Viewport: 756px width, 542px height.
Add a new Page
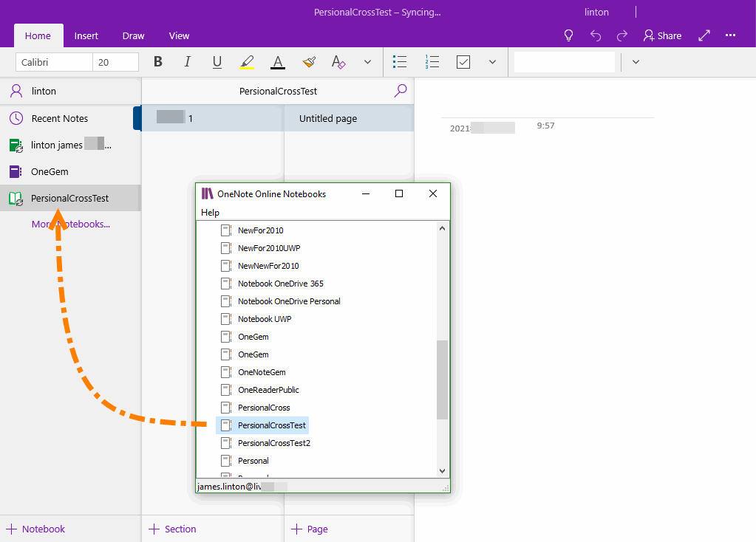coord(310,529)
